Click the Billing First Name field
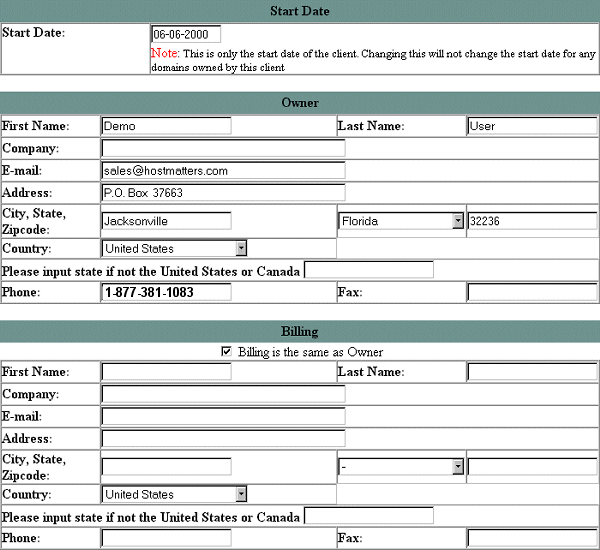 tap(166, 372)
